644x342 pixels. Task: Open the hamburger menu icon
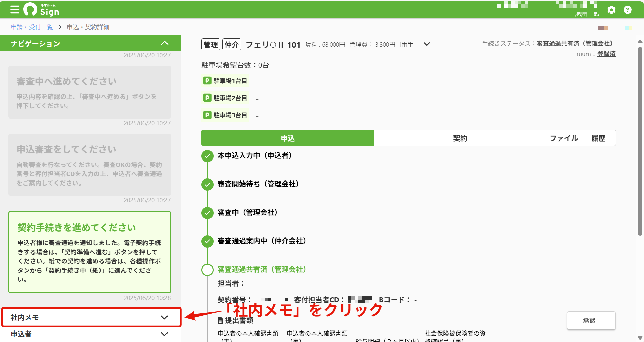(15, 9)
